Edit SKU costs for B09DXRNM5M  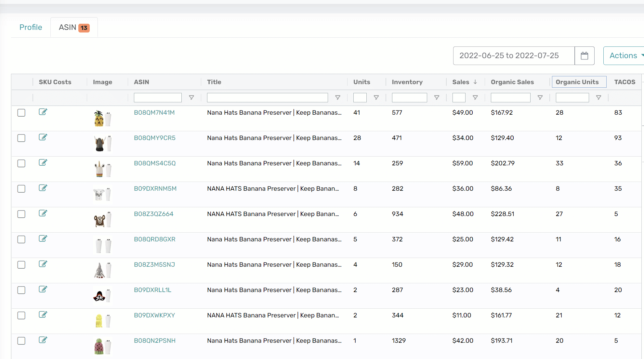click(x=43, y=188)
